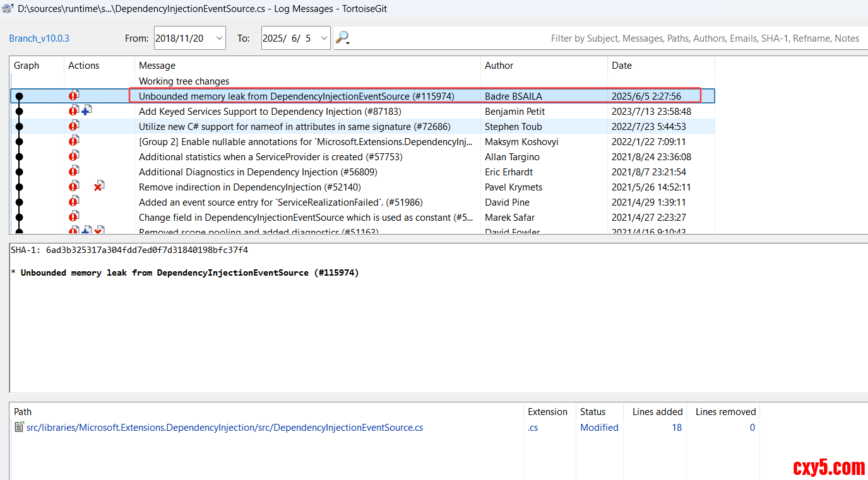The width and height of the screenshot is (868, 480).
Task: Click the added-file action icon on Keyed Services commit
Action: (x=87, y=111)
